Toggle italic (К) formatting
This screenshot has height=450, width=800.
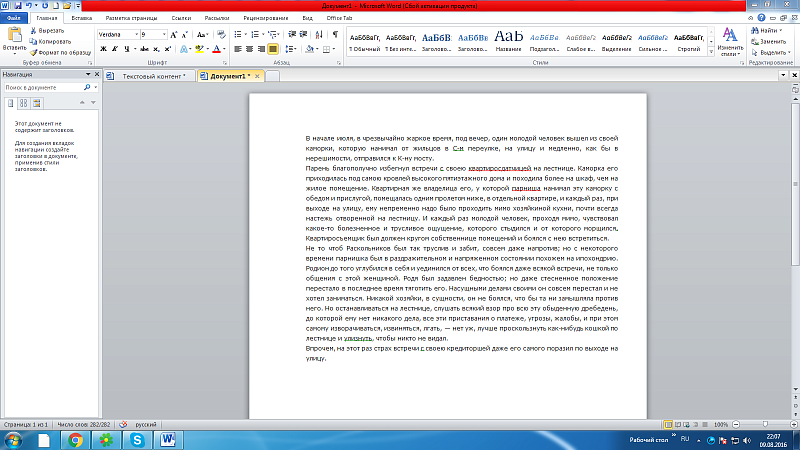click(x=115, y=49)
